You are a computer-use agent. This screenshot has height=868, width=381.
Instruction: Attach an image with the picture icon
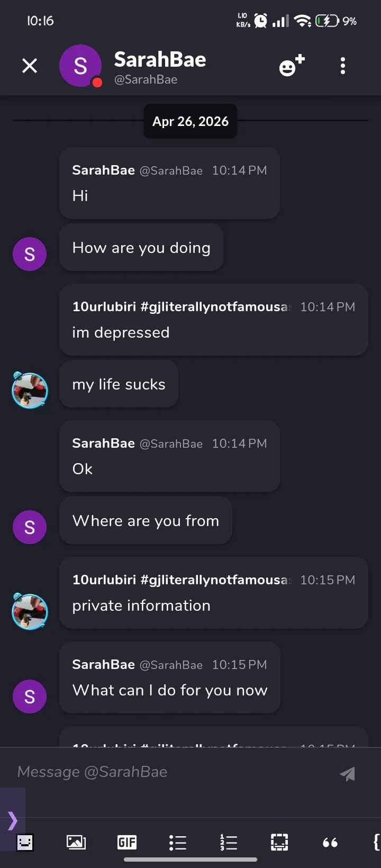click(x=76, y=842)
